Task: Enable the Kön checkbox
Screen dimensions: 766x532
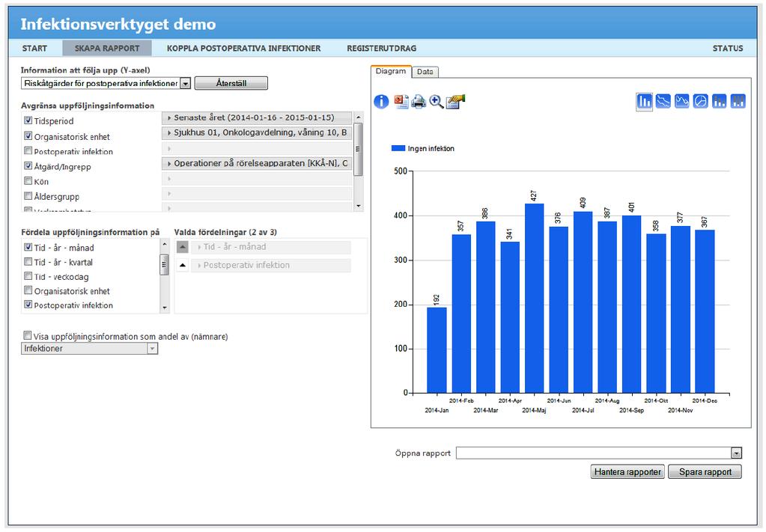Action: click(x=28, y=181)
